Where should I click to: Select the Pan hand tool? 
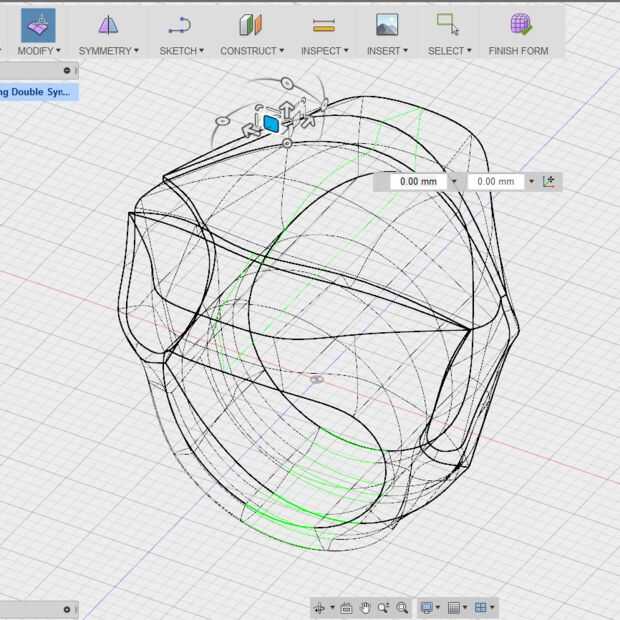coord(365,607)
